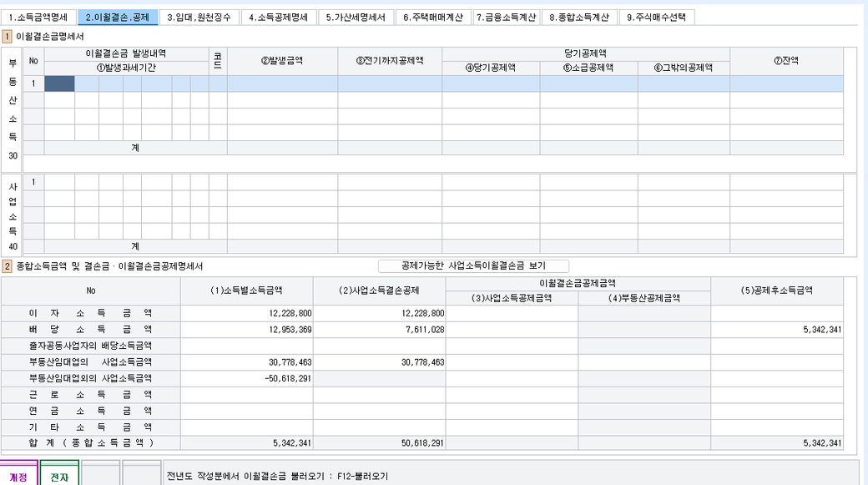The image size is (868, 485).
Task: Switch to the 3.임대,원천징수 tab
Action: coord(199,17)
